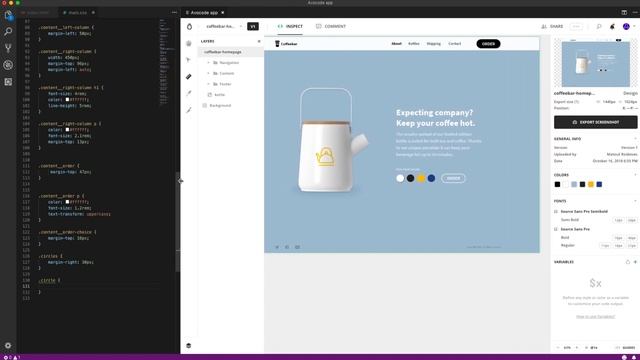The width and height of the screenshot is (640, 360).
Task: Open the Debug view in the activity bar
Action: (x=8, y=65)
